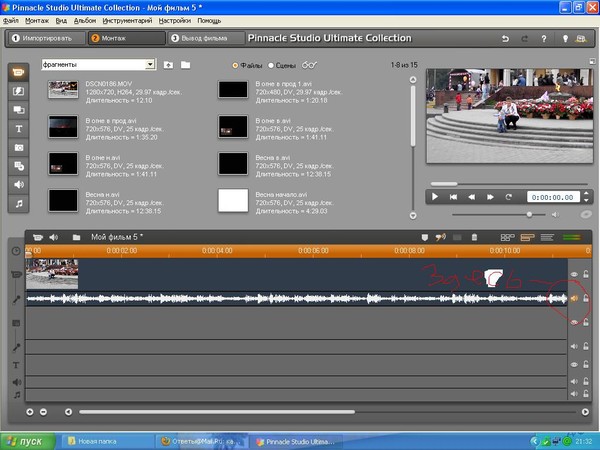Screen dimensions: 600x450
Task: Open the Music section of the album
Action: pos(18,203)
